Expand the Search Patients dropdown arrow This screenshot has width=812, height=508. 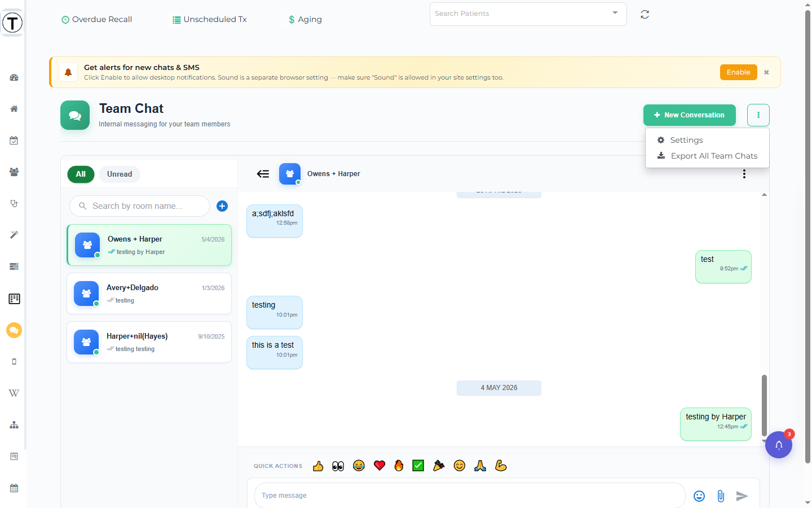pyautogui.click(x=615, y=13)
